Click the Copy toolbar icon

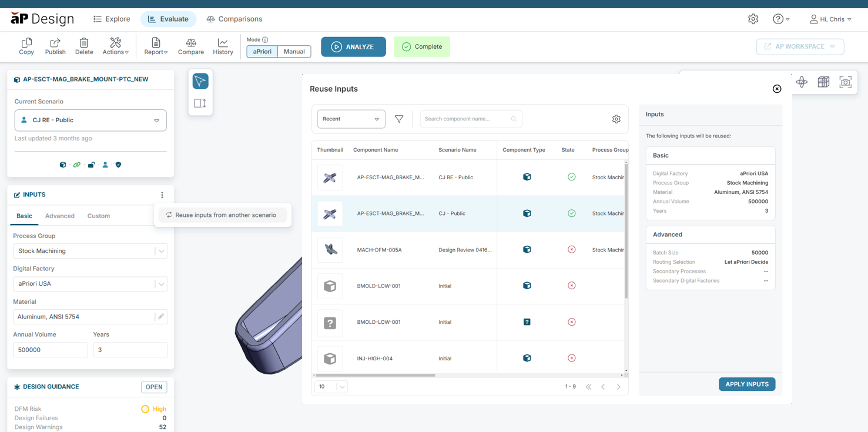tap(26, 46)
